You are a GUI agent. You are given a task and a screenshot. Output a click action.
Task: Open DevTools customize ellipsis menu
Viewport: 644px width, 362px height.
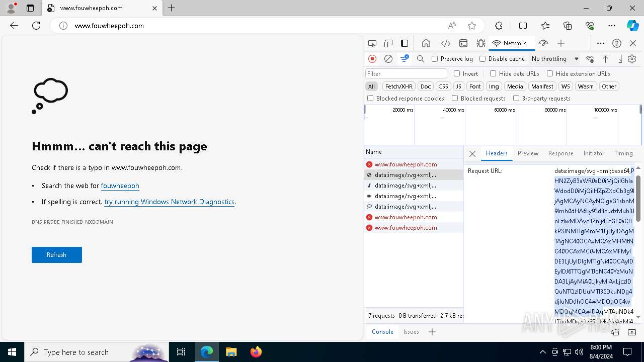click(601, 43)
